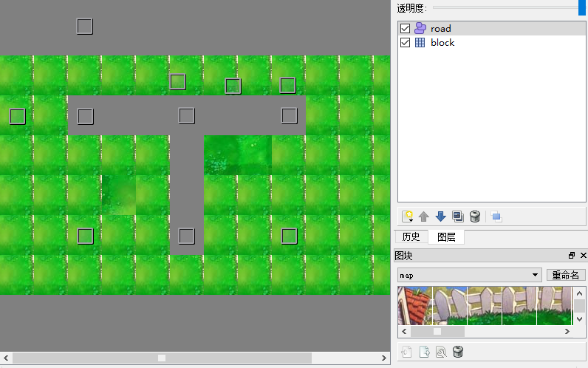Select object at bottom of vertical road
Image resolution: width=588 pixels, height=368 pixels.
[x=186, y=236]
